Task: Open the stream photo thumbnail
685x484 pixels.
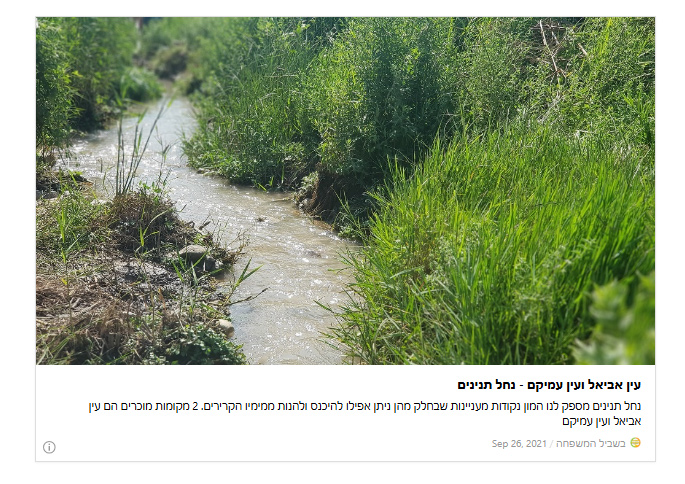Action: [345, 191]
